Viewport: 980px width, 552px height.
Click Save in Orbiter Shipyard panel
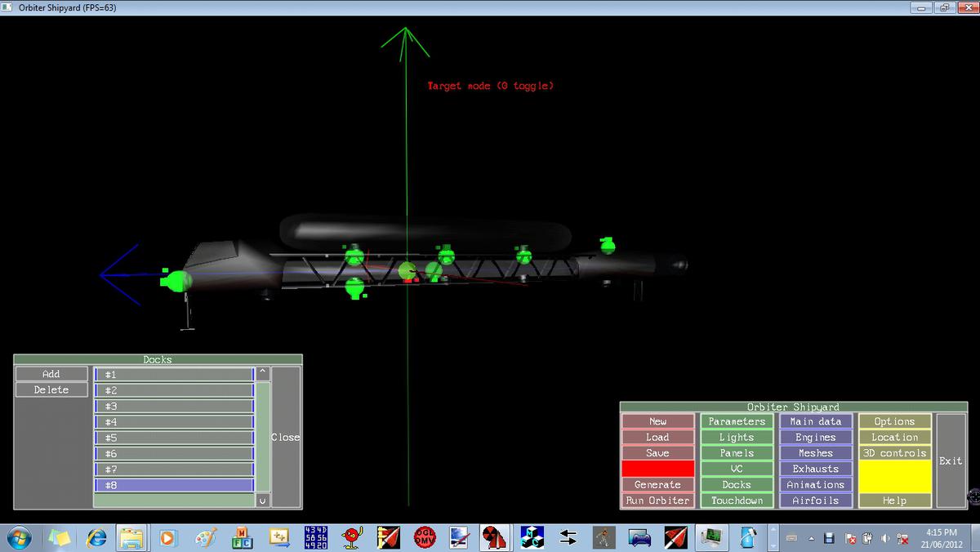658,453
